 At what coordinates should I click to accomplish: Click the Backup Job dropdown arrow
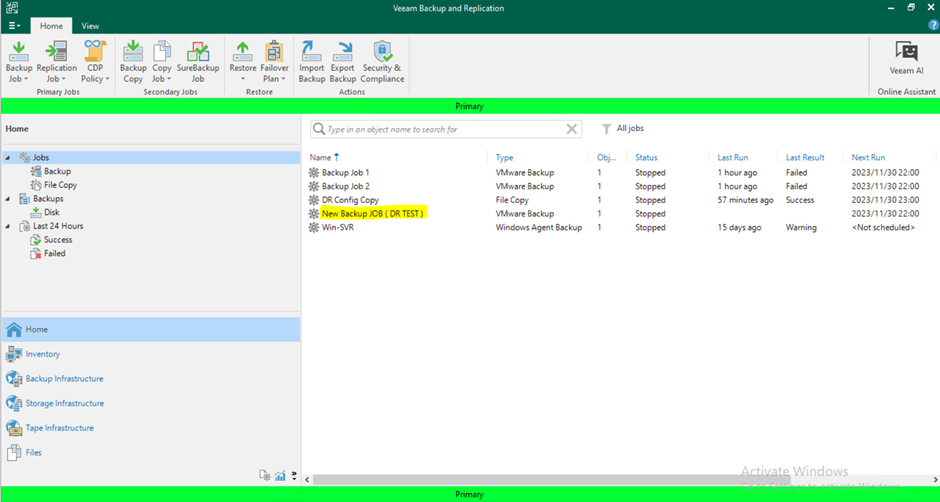pyautogui.click(x=26, y=79)
